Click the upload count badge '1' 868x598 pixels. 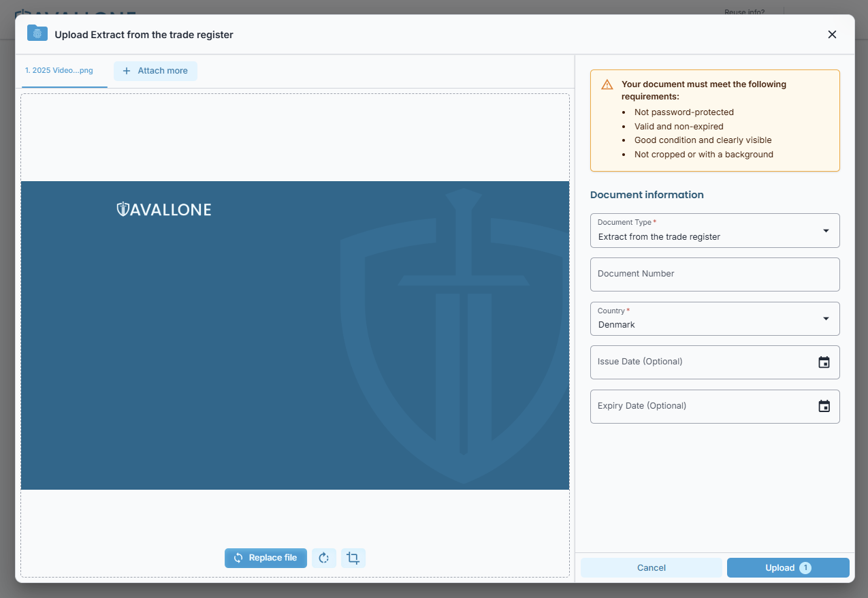point(805,568)
